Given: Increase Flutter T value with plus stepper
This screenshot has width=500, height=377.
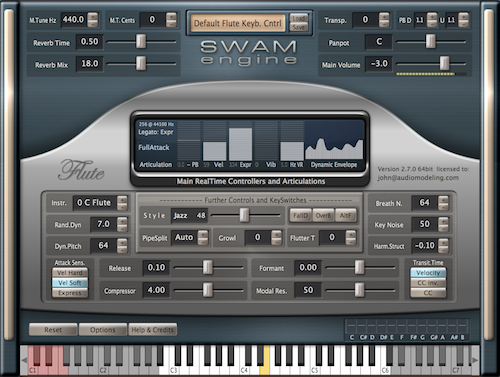Looking at the screenshot, I should click(x=351, y=234).
